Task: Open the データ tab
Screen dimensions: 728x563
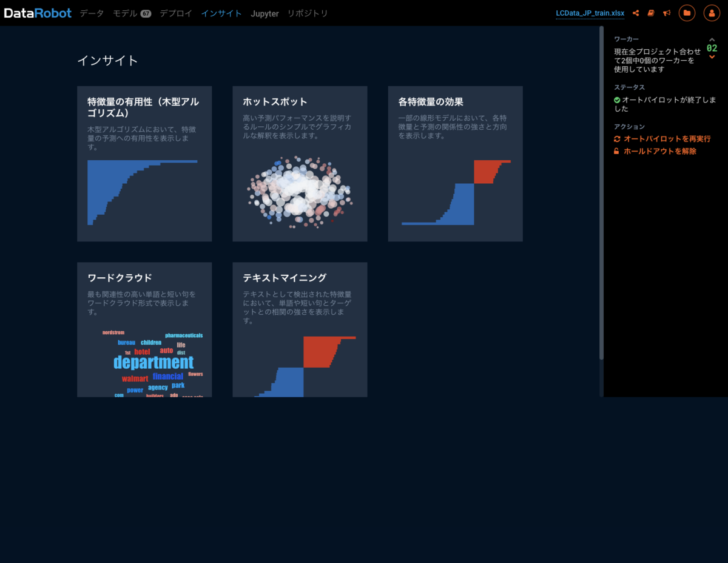Action: tap(92, 13)
